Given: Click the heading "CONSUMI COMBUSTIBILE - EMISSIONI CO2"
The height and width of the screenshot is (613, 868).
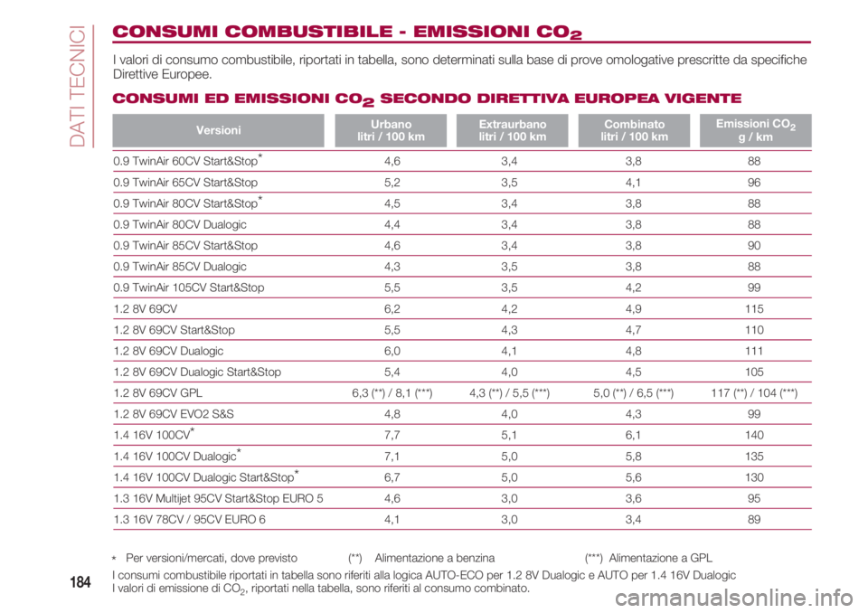Looking at the screenshot, I should coord(346,32).
